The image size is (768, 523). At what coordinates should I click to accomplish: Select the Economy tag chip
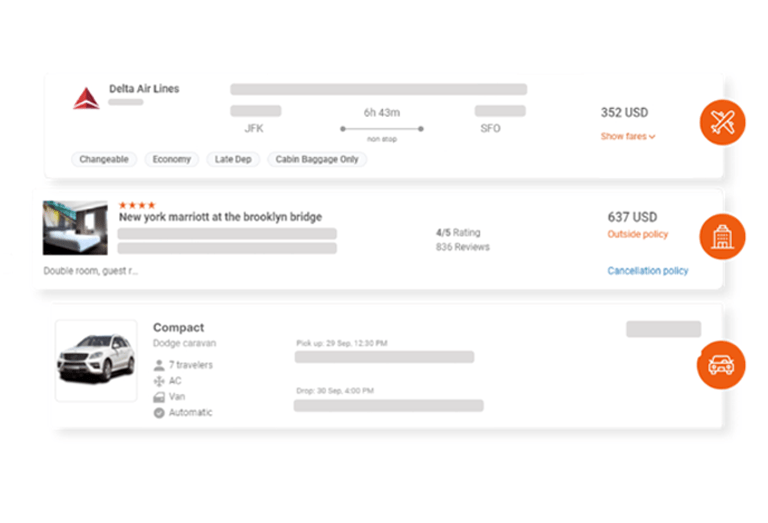(171, 159)
